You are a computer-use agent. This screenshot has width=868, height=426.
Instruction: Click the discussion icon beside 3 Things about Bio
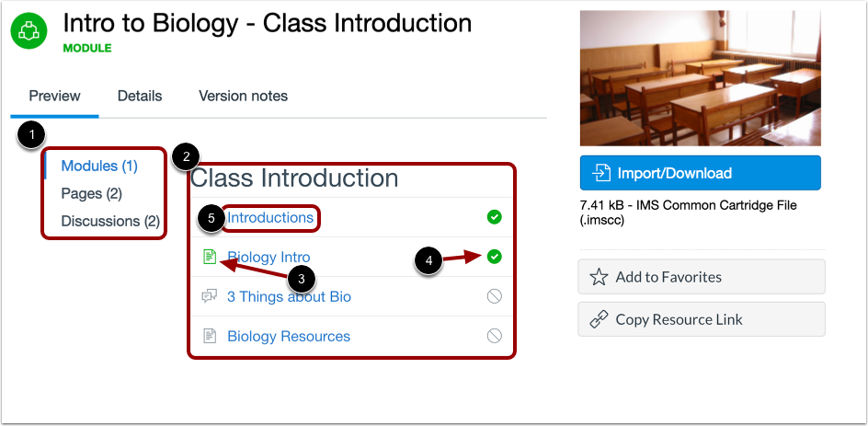(x=209, y=297)
